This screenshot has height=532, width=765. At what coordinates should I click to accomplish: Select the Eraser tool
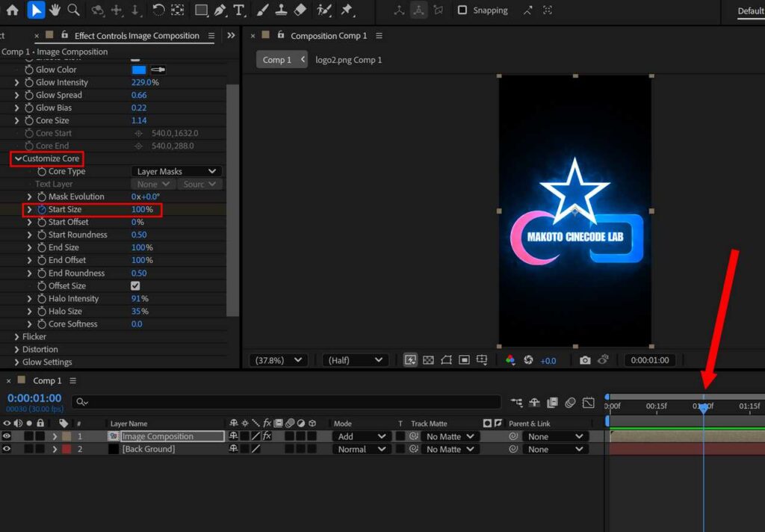pos(300,10)
